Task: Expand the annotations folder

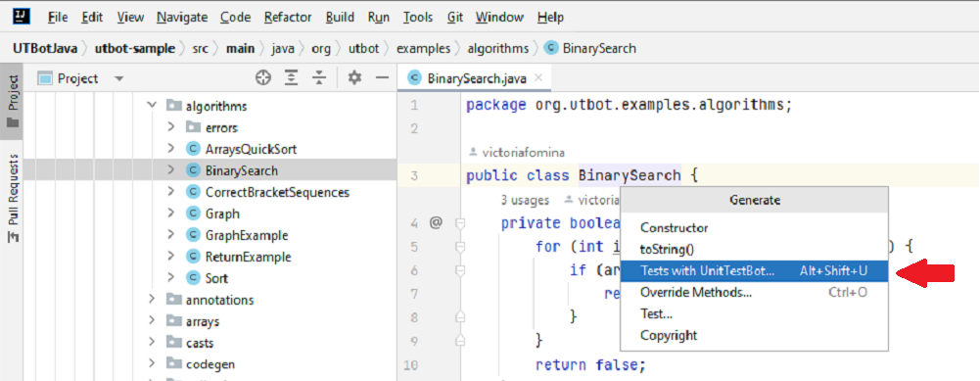Action: pos(151,300)
